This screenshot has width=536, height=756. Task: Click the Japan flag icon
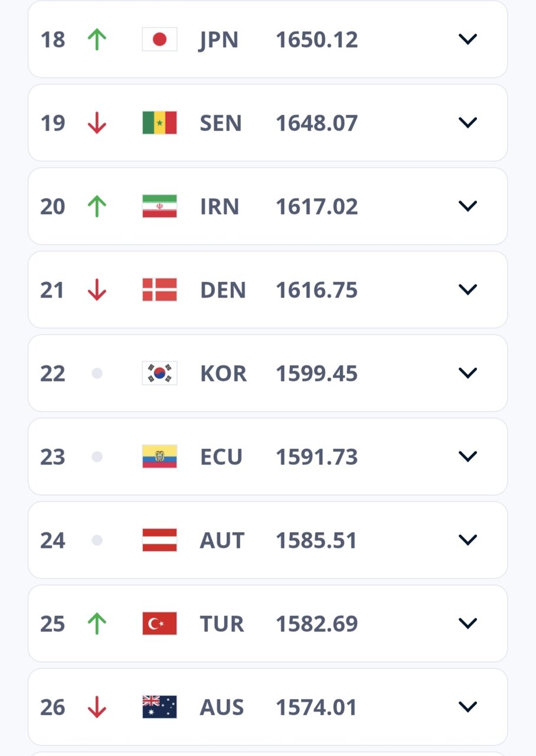point(158,39)
